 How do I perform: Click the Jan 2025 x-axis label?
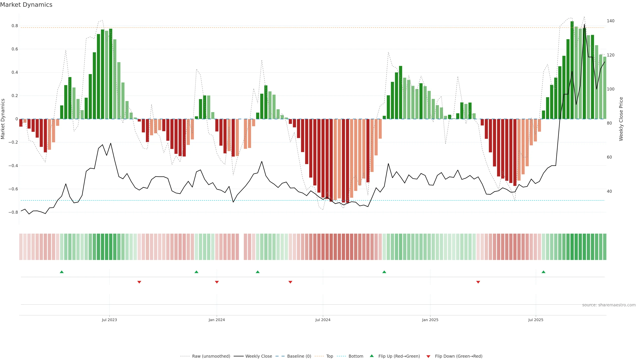pyautogui.click(x=430, y=320)
